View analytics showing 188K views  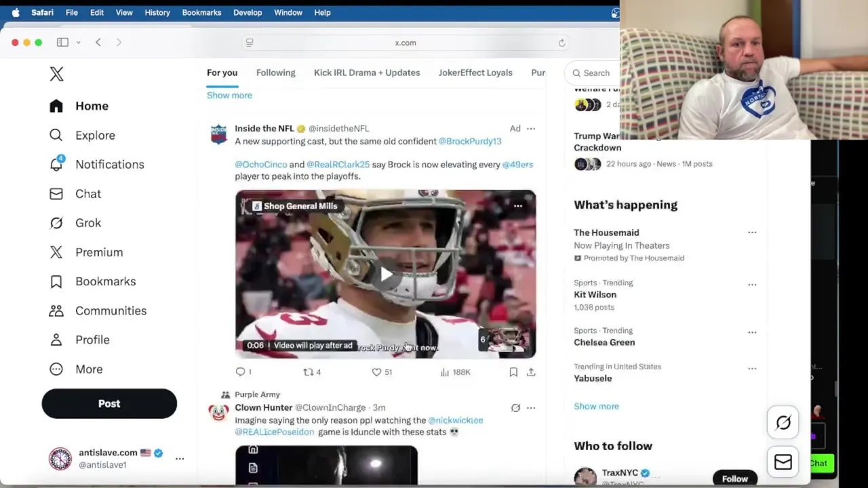(x=455, y=371)
